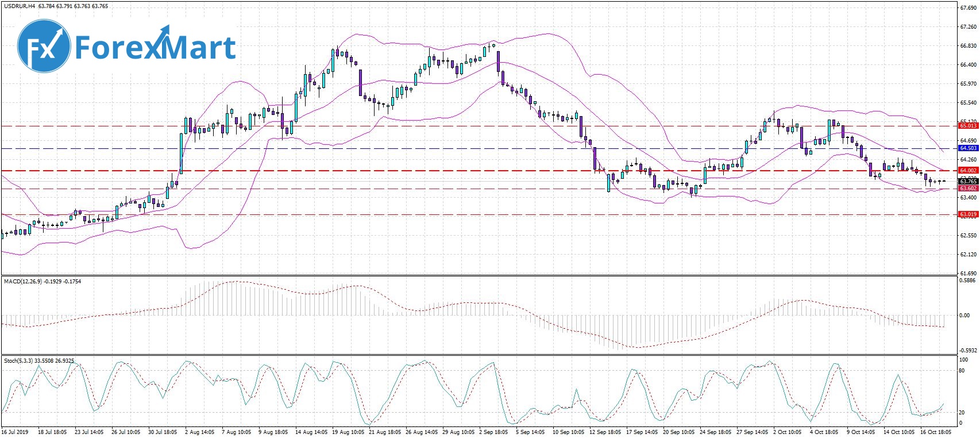Select the 65.970 price axis value
Image resolution: width=980 pixels, height=438 pixels.
(x=969, y=84)
